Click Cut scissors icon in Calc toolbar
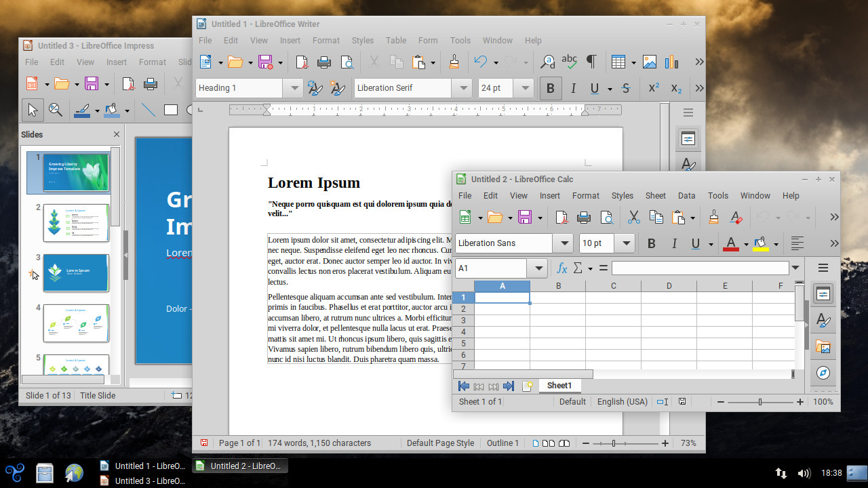 pos(633,217)
